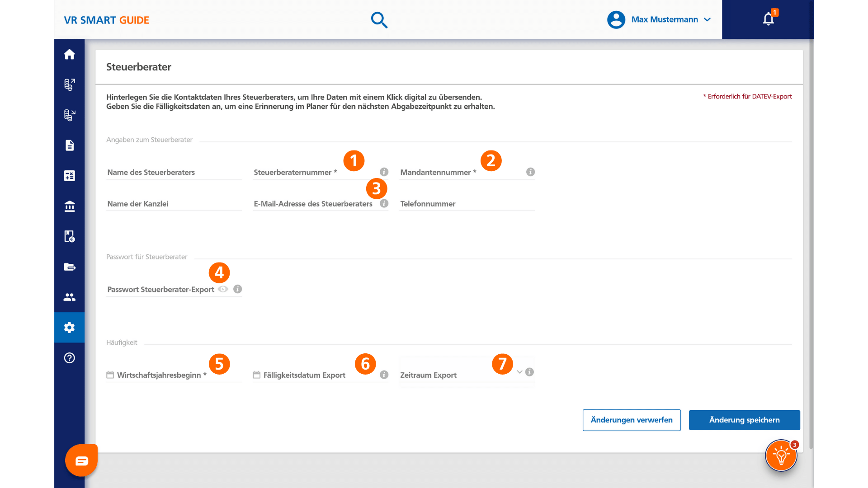
Task: Open notifications via the bell icon
Action: tap(768, 19)
